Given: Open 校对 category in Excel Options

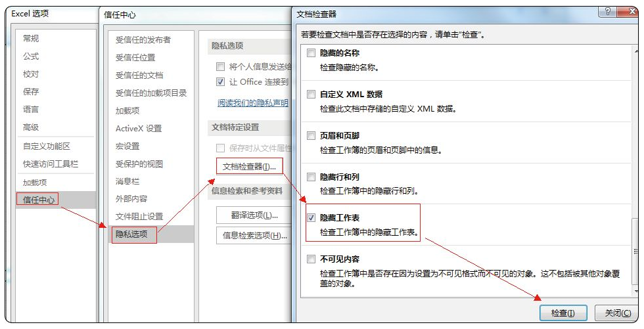Looking at the screenshot, I should click(31, 74).
